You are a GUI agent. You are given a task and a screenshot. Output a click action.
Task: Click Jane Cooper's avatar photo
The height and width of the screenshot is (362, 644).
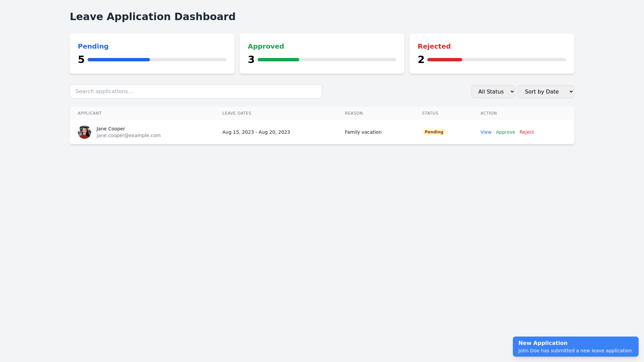tap(85, 132)
